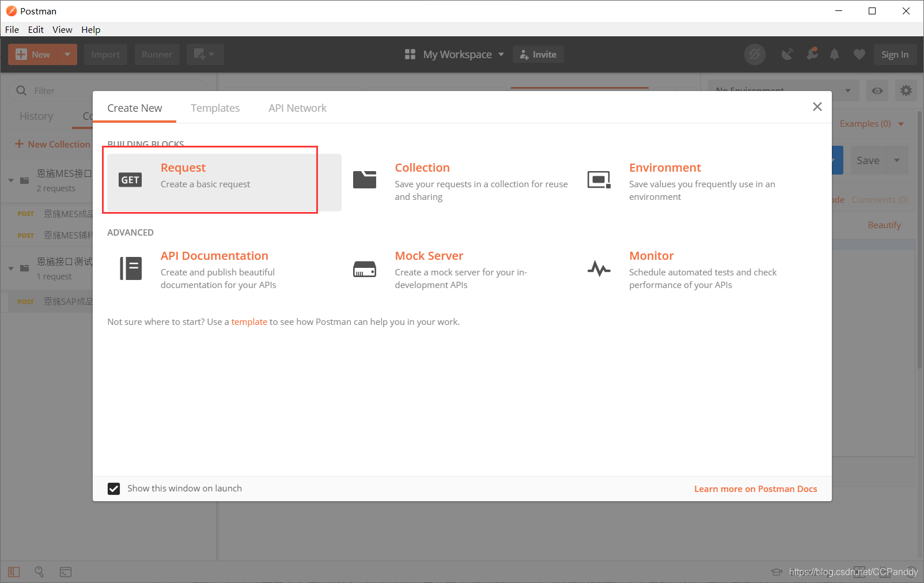The height and width of the screenshot is (583, 924).
Task: Click the Import button
Action: point(105,54)
